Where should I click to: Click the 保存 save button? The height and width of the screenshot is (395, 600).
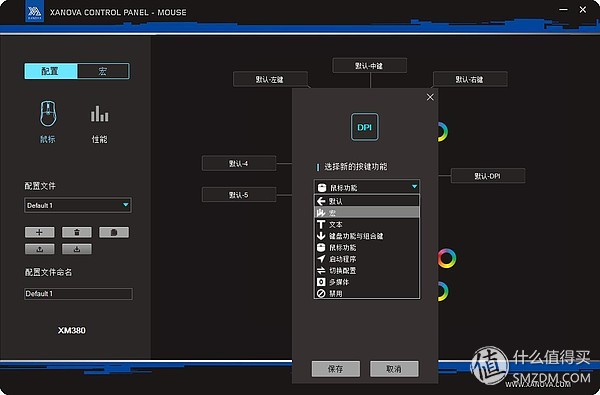pyautogui.click(x=336, y=369)
